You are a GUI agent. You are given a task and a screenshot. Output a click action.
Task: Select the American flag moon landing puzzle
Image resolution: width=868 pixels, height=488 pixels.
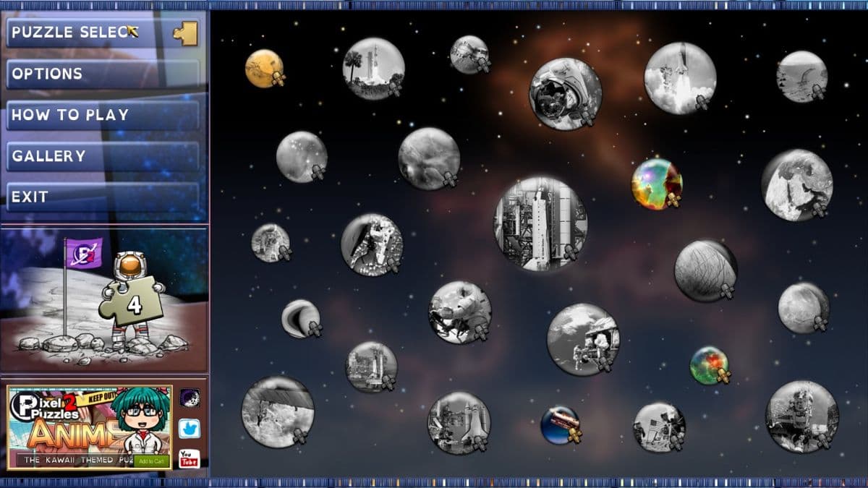pyautogui.click(x=659, y=427)
